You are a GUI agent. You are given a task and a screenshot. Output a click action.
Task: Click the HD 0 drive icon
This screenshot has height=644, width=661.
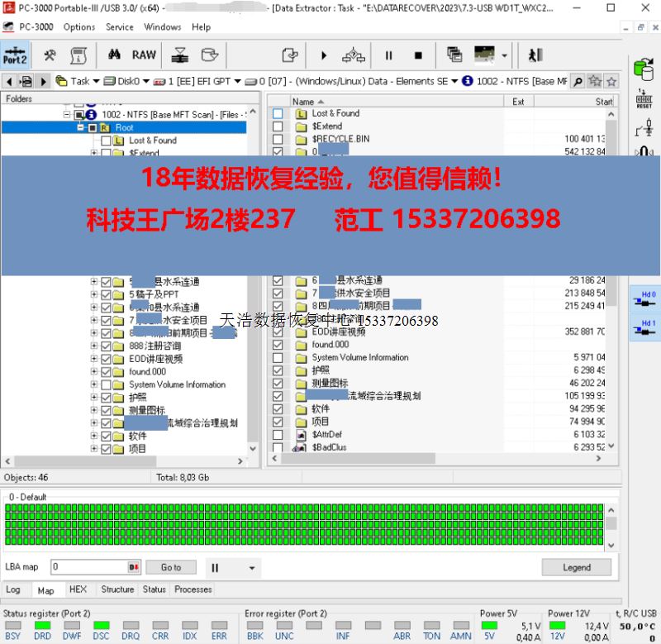648,298
